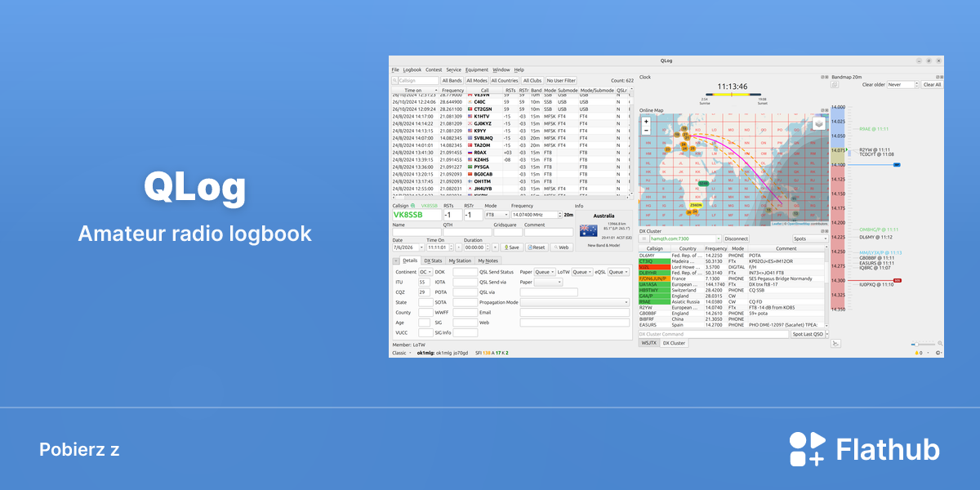
Task: Click the icon below the bandmap scale
Action: (x=835, y=343)
